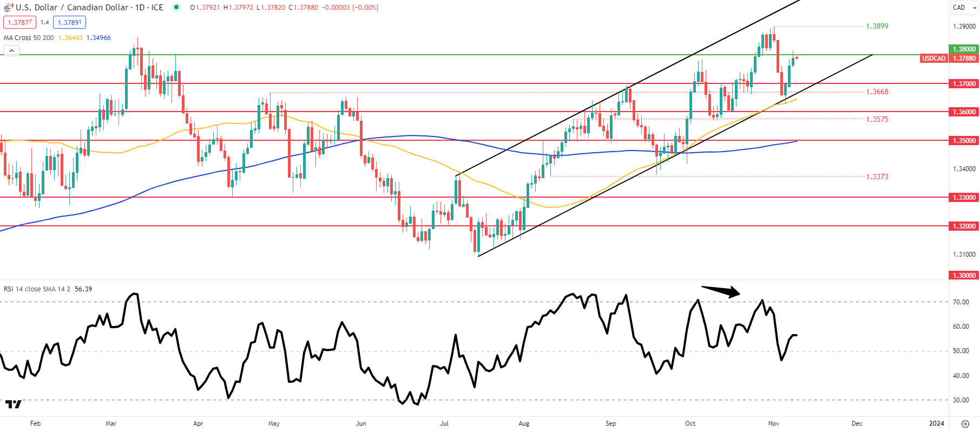Click the 1.3668 level annotation
The width and height of the screenshot is (980, 430).
click(x=877, y=92)
